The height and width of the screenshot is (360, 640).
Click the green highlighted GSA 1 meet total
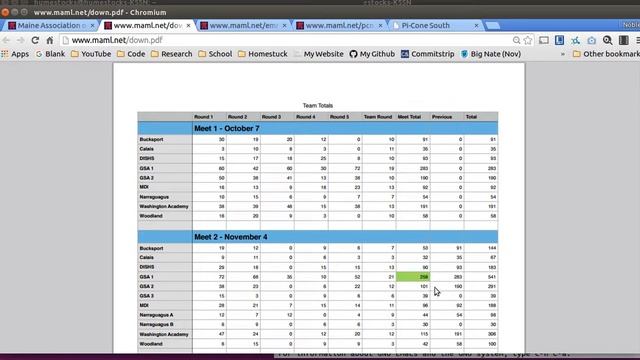[x=413, y=277]
